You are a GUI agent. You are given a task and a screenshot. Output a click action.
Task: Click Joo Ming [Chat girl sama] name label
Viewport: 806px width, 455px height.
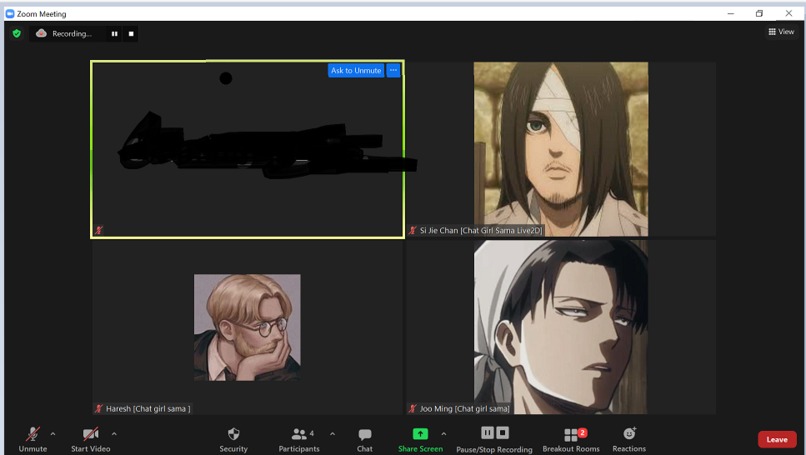(x=465, y=409)
